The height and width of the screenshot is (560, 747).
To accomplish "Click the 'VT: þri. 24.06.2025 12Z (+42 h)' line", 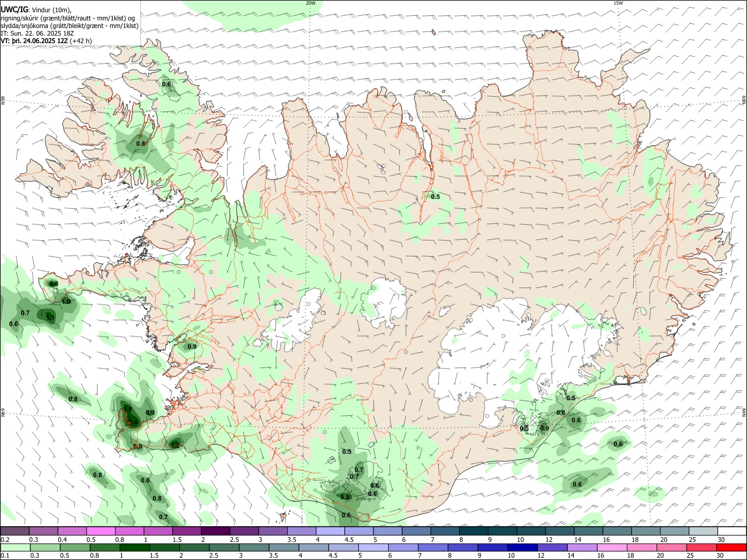I will [x=46, y=41].
